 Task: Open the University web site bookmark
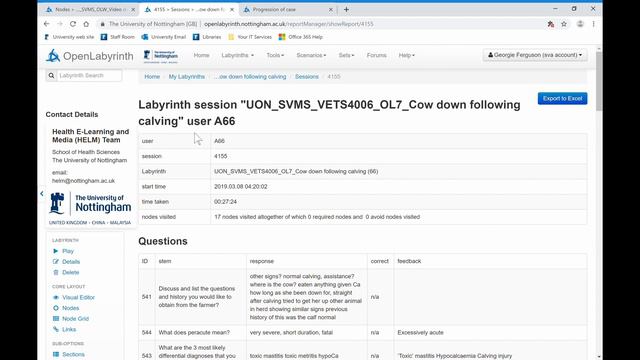pyautogui.click(x=69, y=37)
